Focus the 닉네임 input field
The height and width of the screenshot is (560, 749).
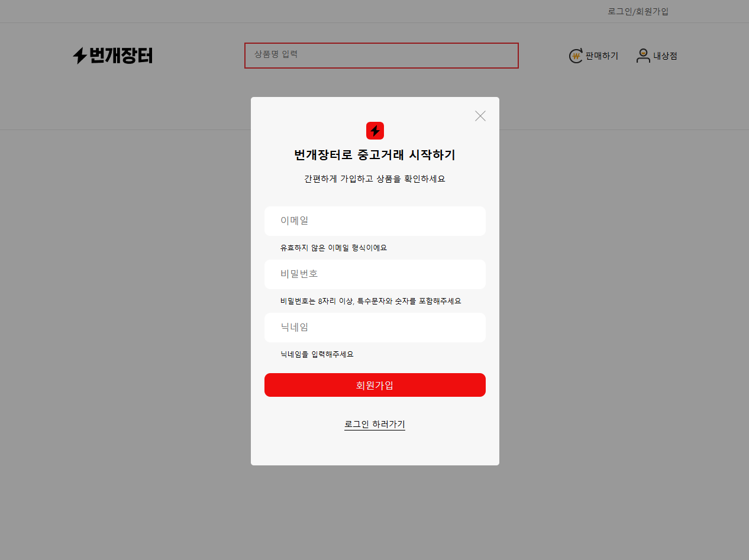[375, 328]
